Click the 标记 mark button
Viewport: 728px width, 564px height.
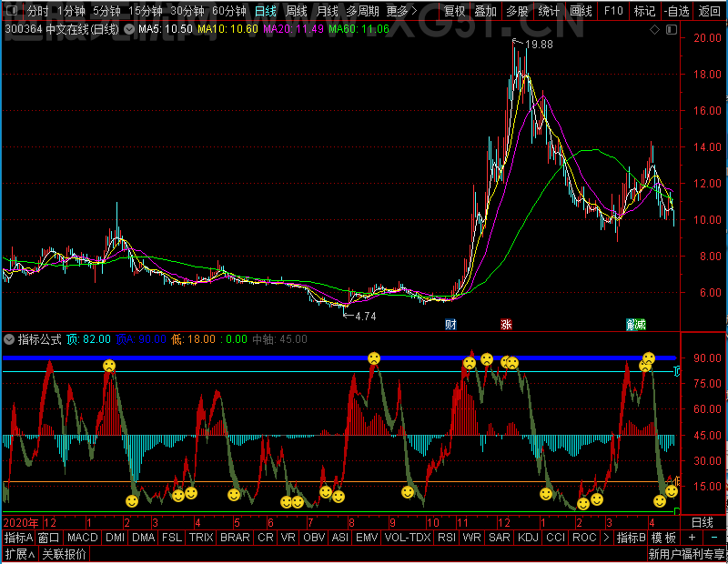point(644,11)
